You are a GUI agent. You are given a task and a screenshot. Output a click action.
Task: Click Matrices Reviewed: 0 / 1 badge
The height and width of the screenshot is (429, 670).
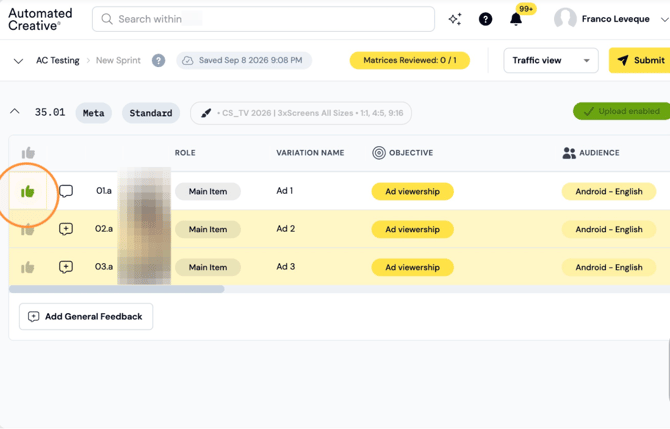tap(410, 60)
